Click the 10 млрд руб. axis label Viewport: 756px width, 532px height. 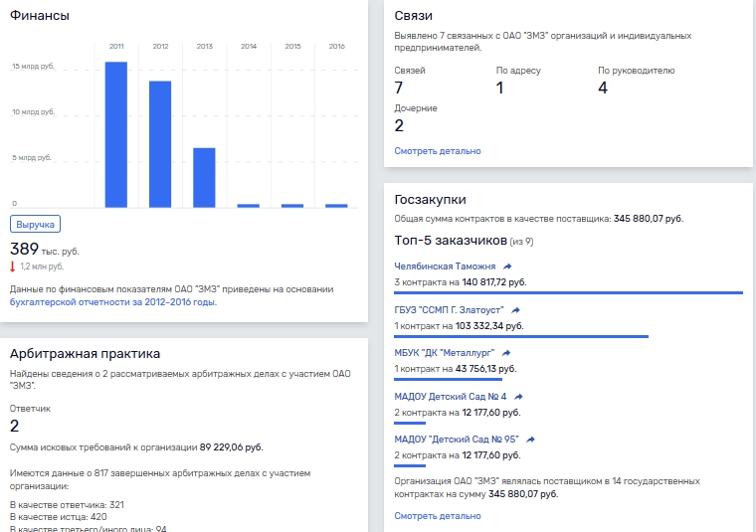click(33, 111)
